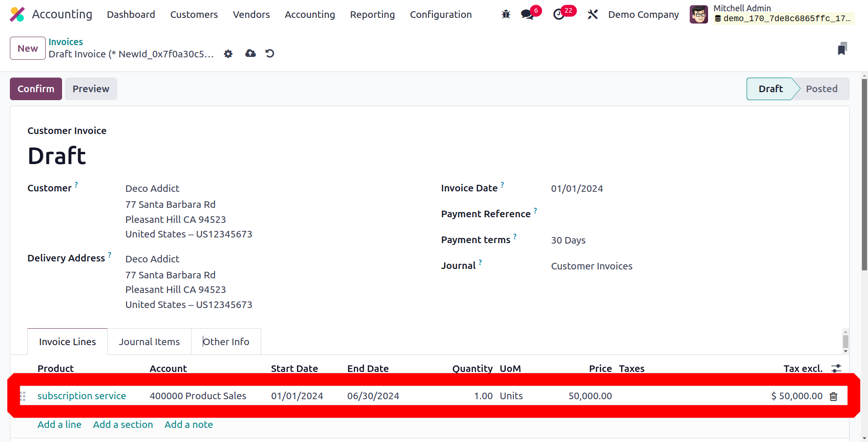This screenshot has height=442, width=868.
Task: Click the Quantity cell 1.00
Action: tap(483, 396)
